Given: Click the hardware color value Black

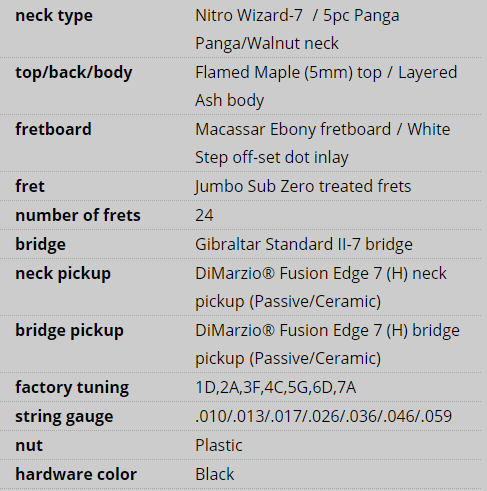Looking at the screenshot, I should coord(215,474).
